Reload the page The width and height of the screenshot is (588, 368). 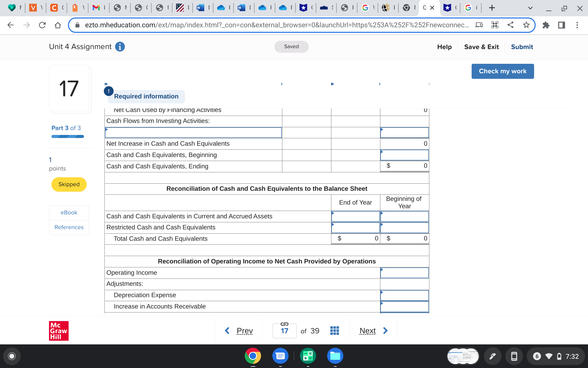coord(42,25)
